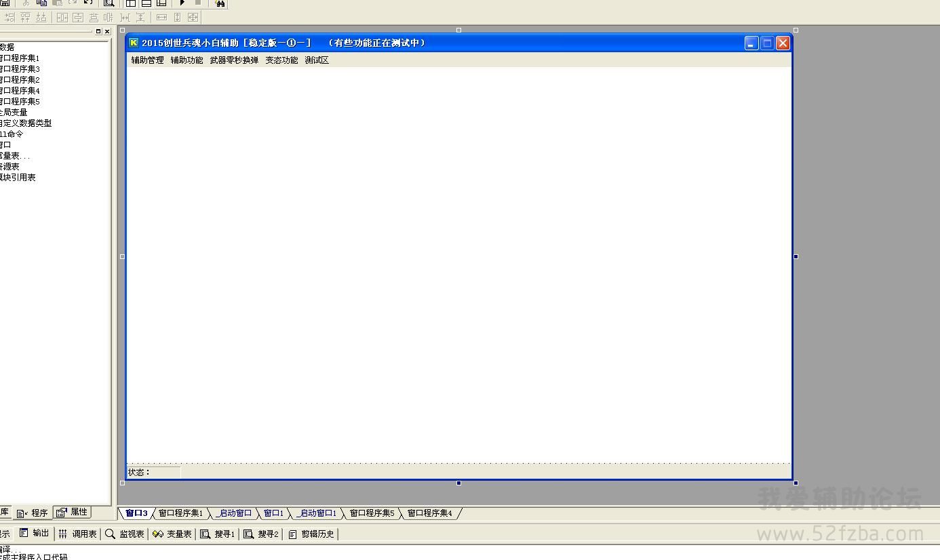Show the 变量表 tab

tap(172, 534)
